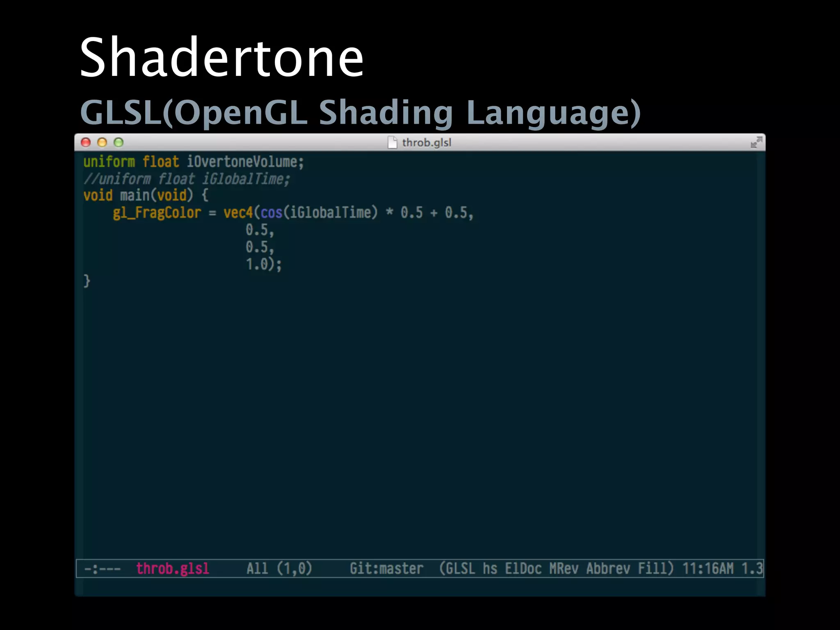This screenshot has width=840, height=630.
Task: Close the throb.glsl window
Action: click(86, 142)
